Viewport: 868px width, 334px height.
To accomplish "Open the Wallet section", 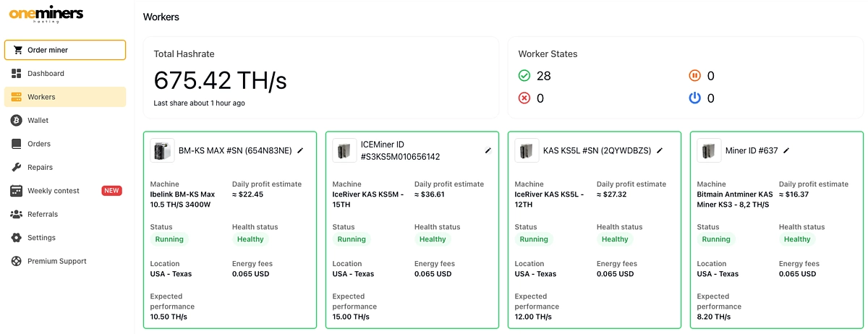I will (65, 120).
